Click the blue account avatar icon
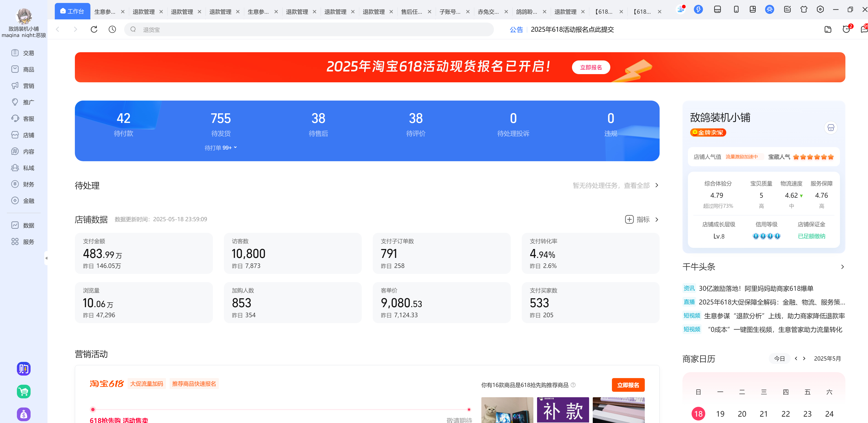Image resolution: width=868 pixels, height=423 pixels. (x=770, y=9)
